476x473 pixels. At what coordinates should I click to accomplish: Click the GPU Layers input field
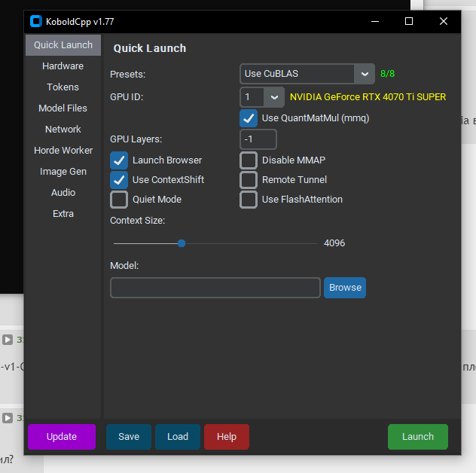point(258,139)
